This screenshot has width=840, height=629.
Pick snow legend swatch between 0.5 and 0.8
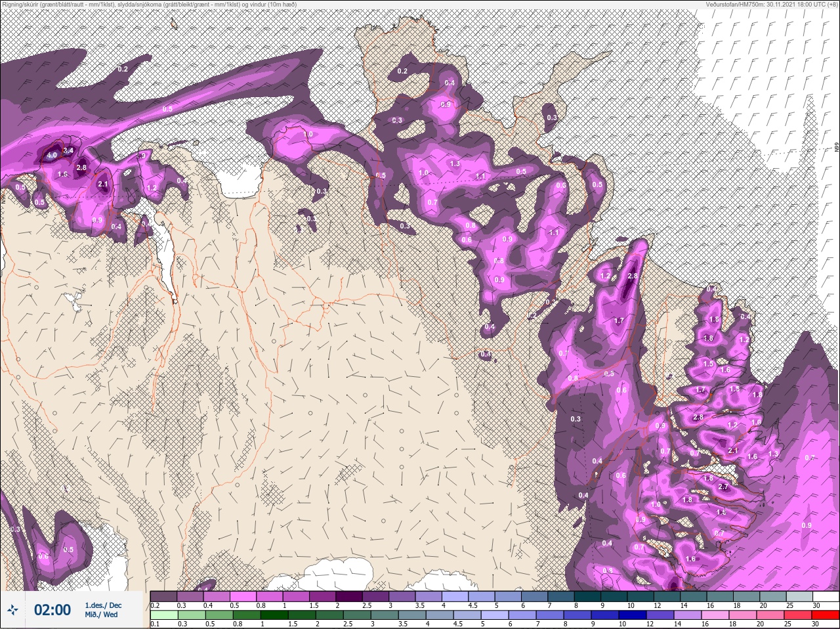point(243,596)
